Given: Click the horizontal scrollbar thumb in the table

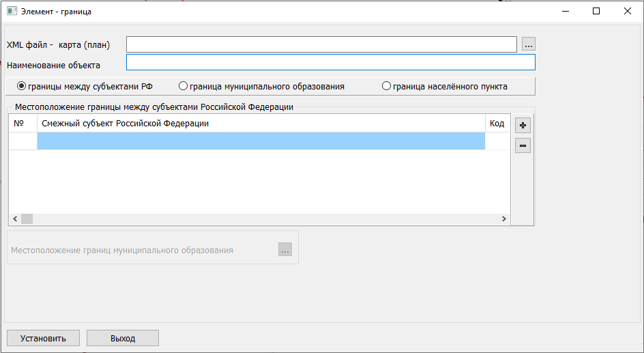Looking at the screenshot, I should click(27, 219).
